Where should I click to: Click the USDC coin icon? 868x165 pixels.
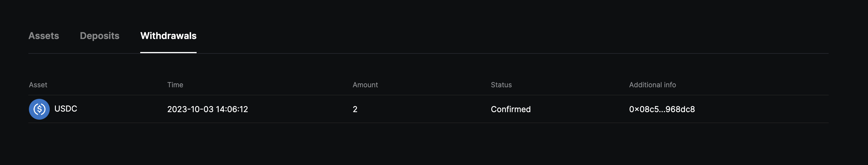coord(39,109)
